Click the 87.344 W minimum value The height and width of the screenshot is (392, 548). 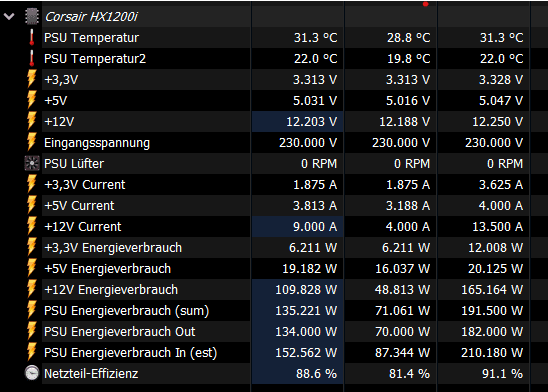pyautogui.click(x=403, y=353)
